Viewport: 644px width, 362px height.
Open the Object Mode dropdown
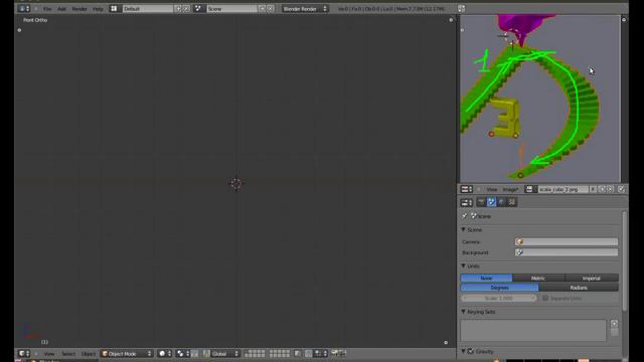[x=126, y=354]
